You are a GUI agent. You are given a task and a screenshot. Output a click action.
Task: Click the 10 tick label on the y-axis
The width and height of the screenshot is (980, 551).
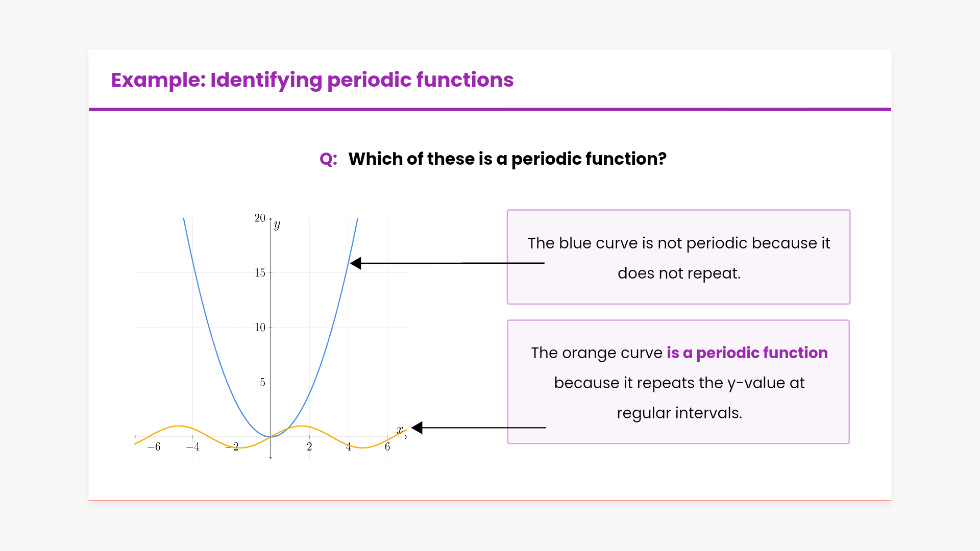coord(260,328)
